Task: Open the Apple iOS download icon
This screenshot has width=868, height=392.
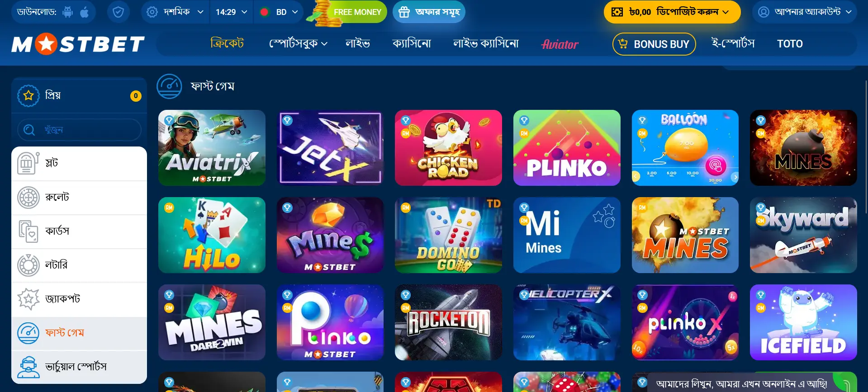Action: [x=85, y=12]
